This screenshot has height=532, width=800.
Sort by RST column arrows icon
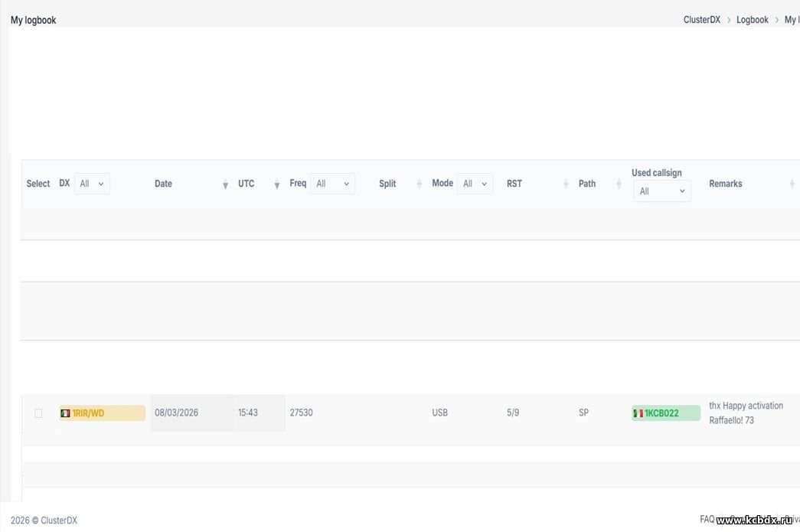point(565,184)
